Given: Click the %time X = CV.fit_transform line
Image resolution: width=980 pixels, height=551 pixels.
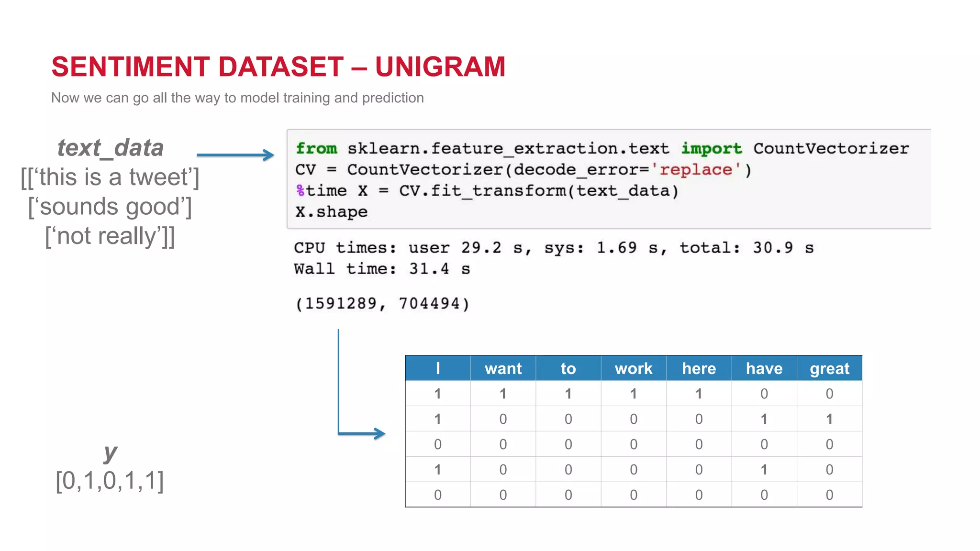Looking at the screenshot, I should [487, 191].
